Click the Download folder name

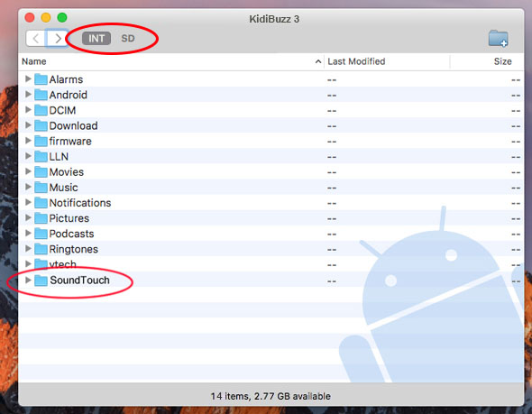click(73, 125)
